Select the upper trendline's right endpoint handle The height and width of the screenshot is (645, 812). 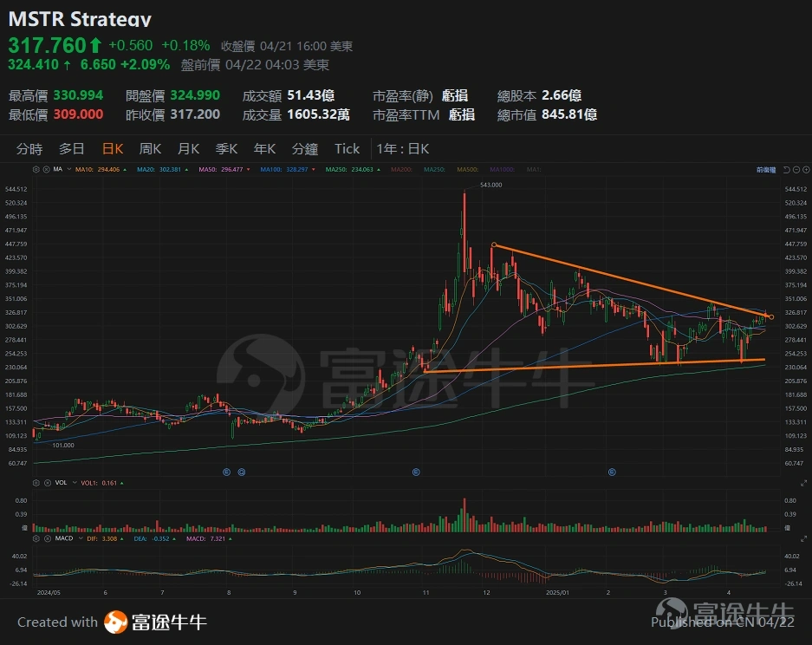[x=771, y=317]
